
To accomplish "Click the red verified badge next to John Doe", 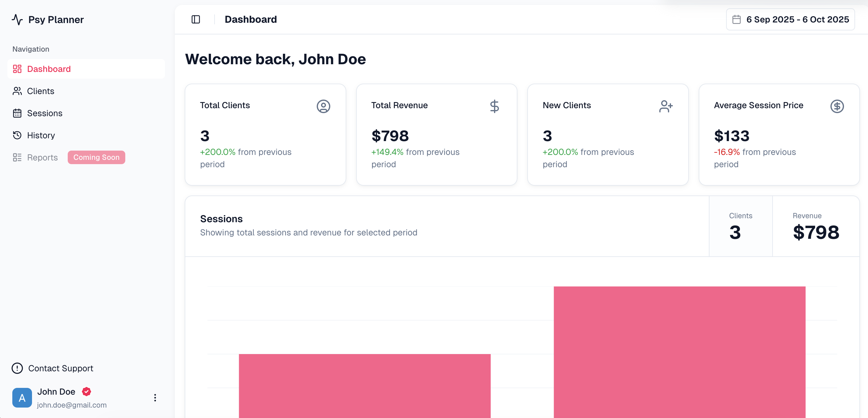I will tap(86, 391).
